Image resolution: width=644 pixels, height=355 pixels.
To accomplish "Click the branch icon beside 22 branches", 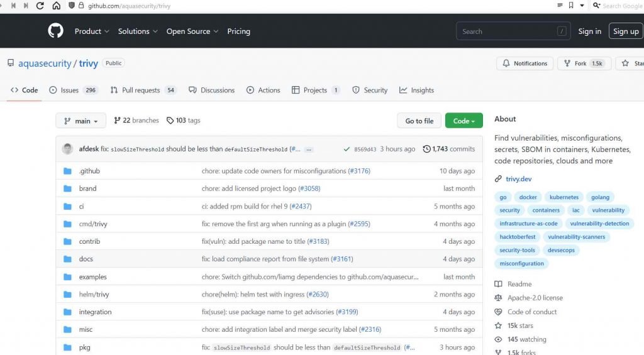I will click(117, 120).
